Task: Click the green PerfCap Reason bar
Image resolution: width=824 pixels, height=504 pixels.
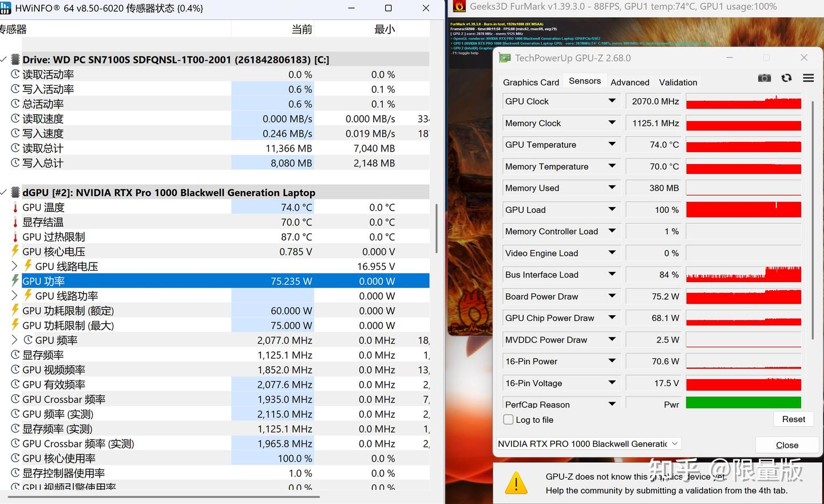Action: (x=743, y=403)
